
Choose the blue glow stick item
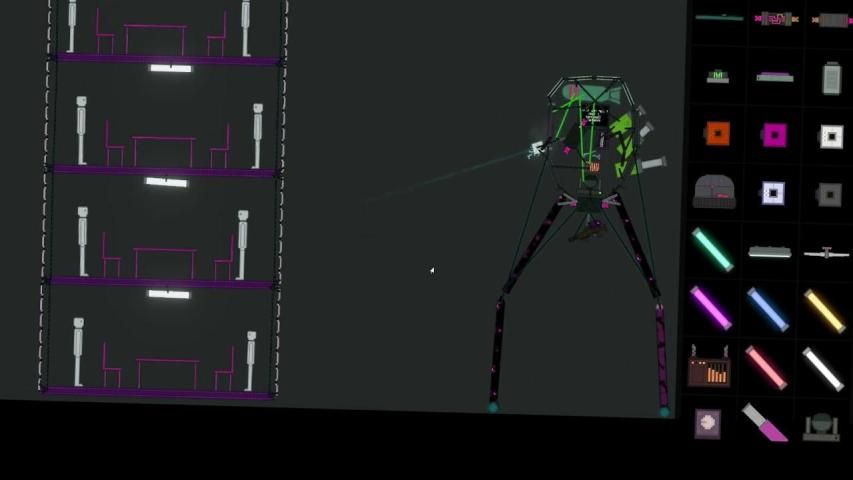click(767, 309)
